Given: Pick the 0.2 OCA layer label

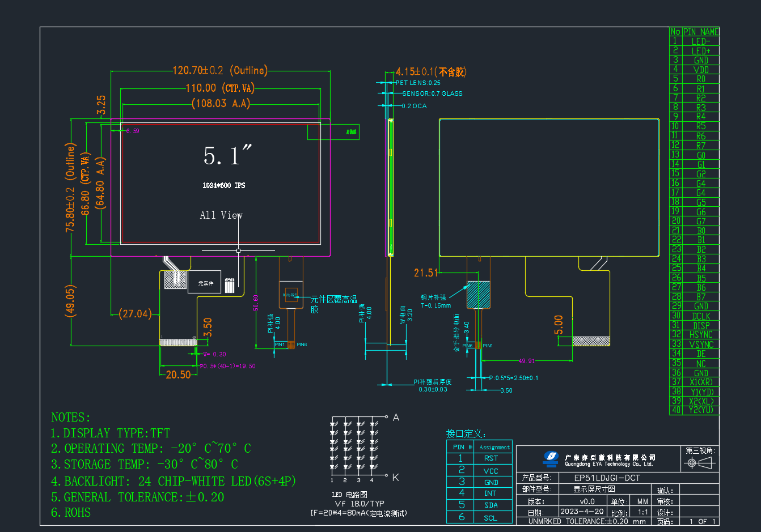Looking at the screenshot, I should click(x=415, y=106).
